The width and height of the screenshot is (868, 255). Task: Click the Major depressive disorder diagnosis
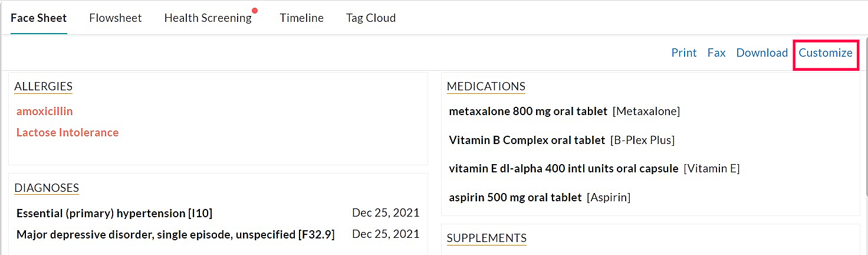click(x=175, y=234)
